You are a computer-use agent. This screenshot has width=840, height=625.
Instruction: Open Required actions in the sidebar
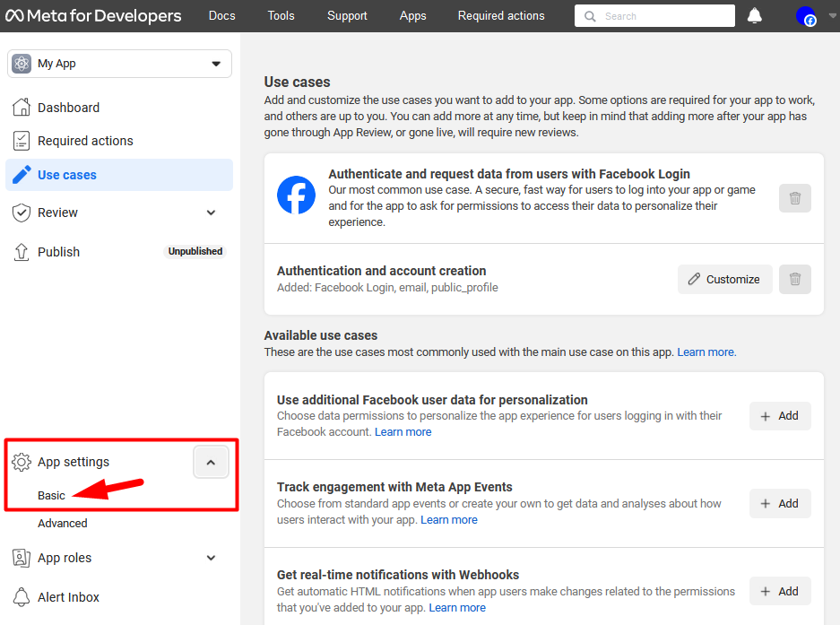[x=85, y=141]
